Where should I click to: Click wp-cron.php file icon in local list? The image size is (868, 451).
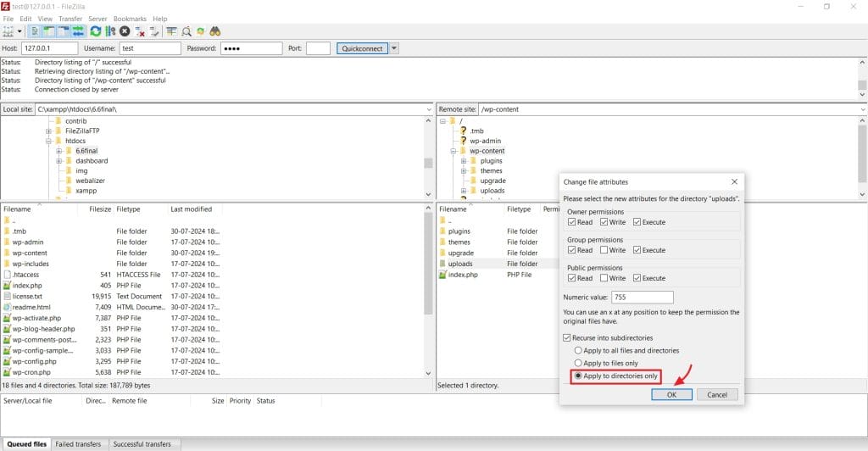point(7,372)
